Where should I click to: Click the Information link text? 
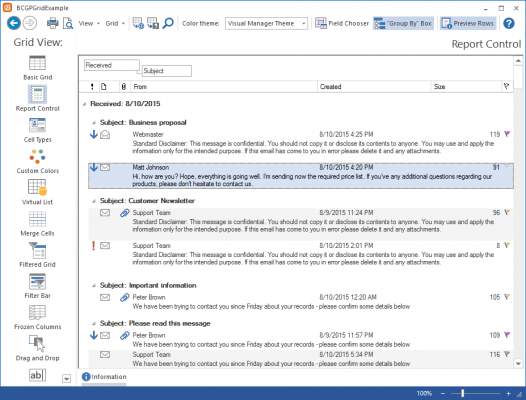(x=109, y=377)
